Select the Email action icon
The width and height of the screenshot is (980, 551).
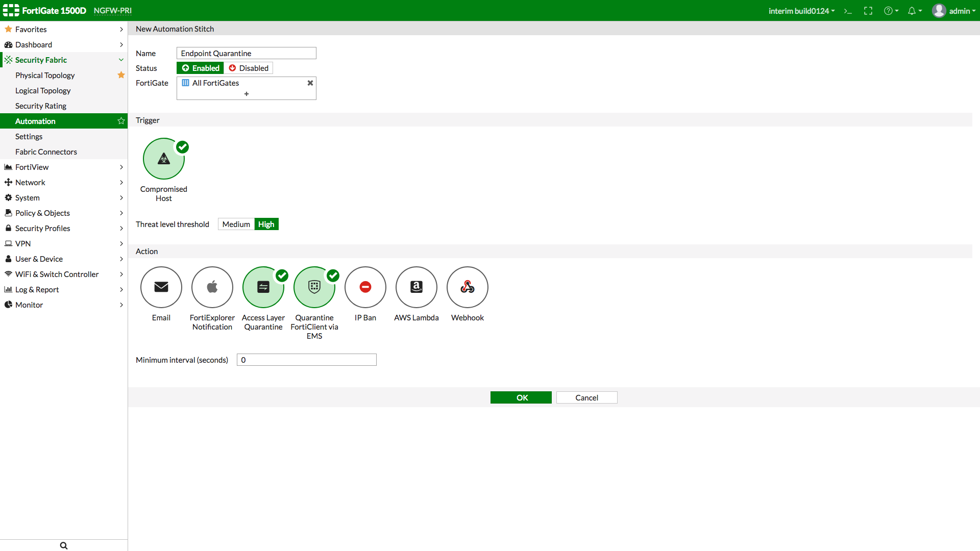[161, 287]
